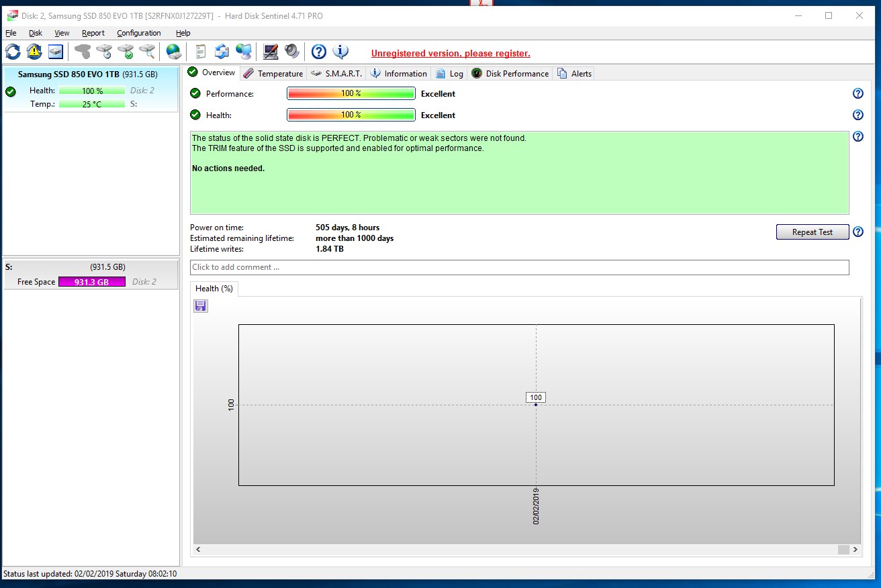Click the more than 1000 days lifetime value
The width and height of the screenshot is (881, 588).
point(355,238)
